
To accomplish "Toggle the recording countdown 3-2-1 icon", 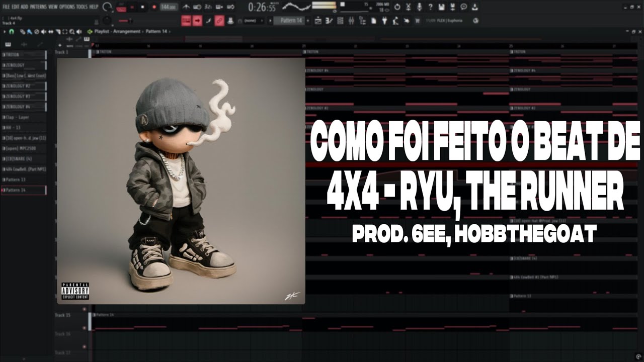I will point(208,7).
